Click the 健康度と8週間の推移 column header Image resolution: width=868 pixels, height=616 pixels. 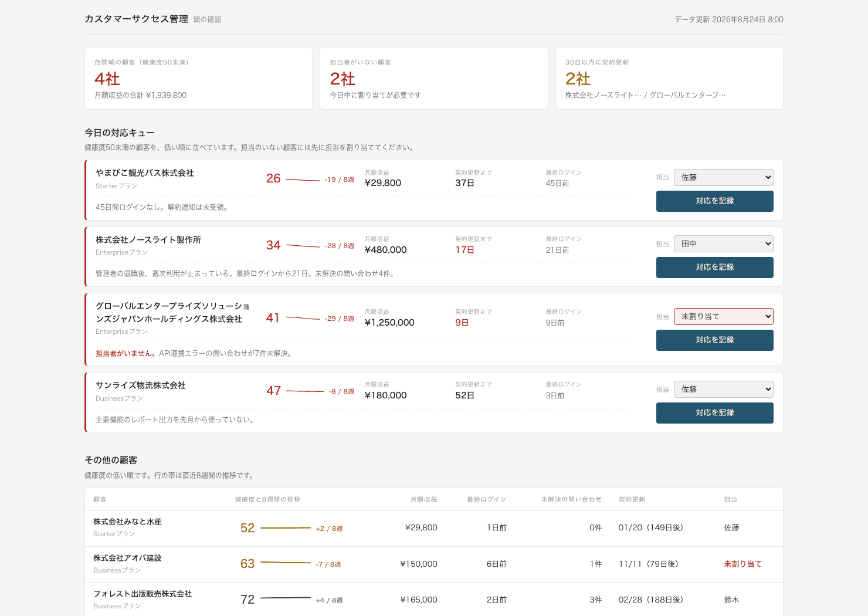click(267, 499)
